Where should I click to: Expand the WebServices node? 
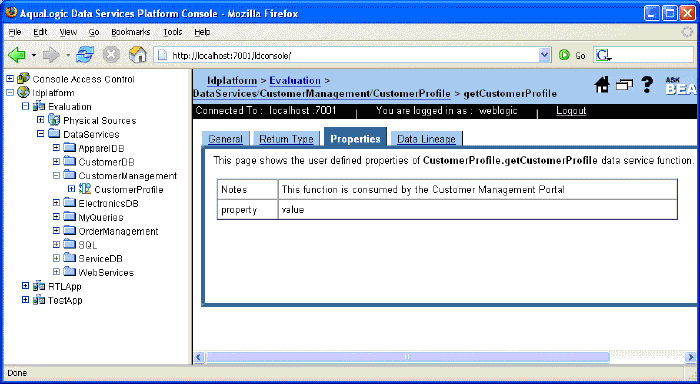point(56,271)
